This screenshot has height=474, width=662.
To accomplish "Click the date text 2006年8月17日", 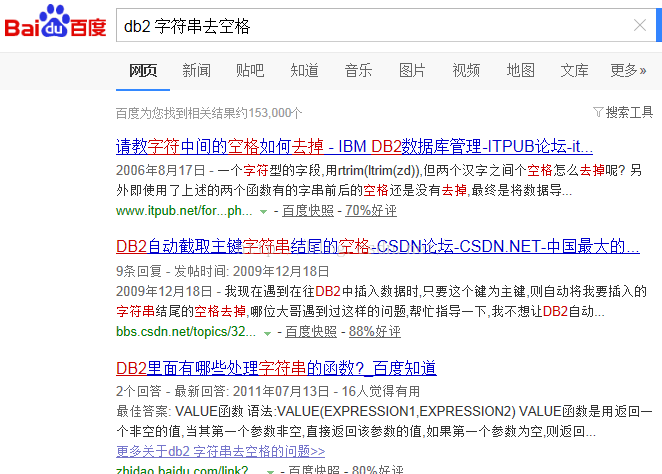I will click(x=160, y=171).
